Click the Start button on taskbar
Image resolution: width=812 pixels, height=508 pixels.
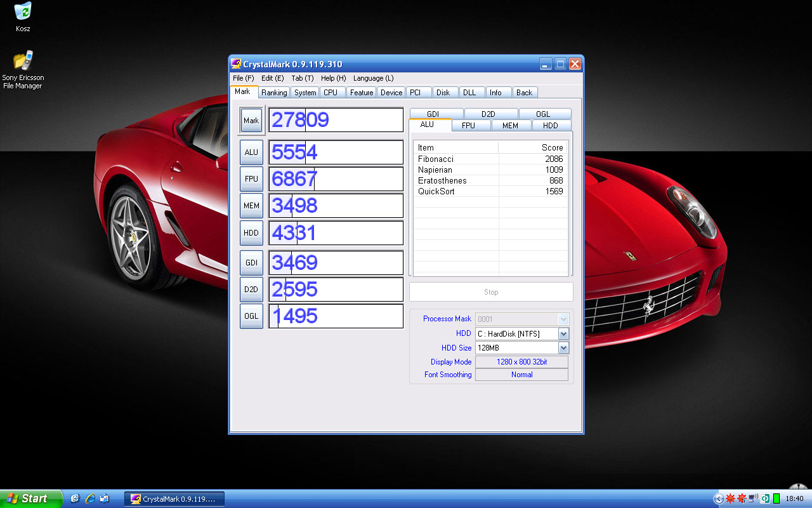pyautogui.click(x=30, y=498)
